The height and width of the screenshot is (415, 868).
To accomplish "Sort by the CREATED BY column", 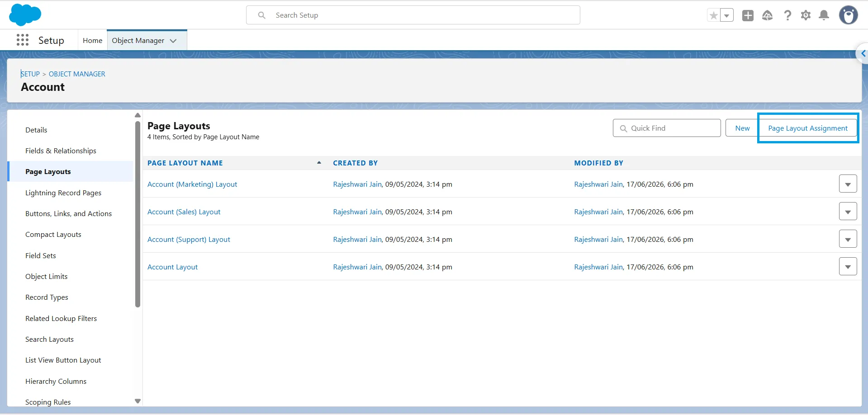I will pyautogui.click(x=355, y=163).
